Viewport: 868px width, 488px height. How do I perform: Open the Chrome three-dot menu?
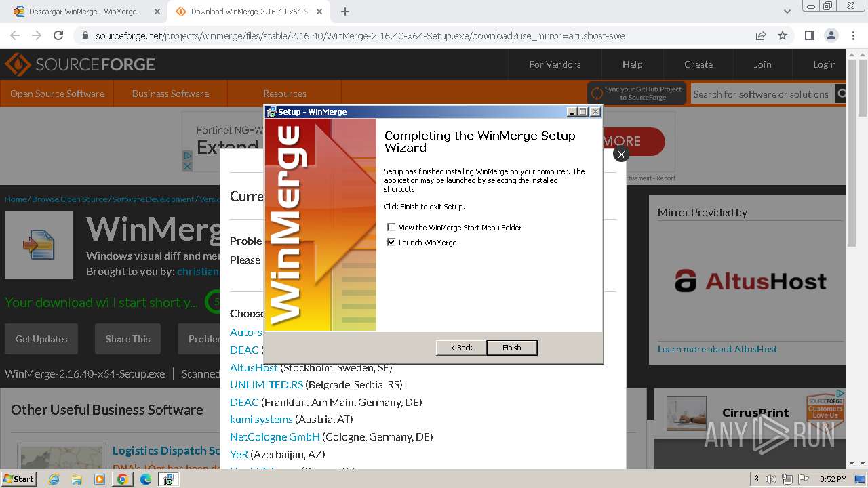point(852,35)
